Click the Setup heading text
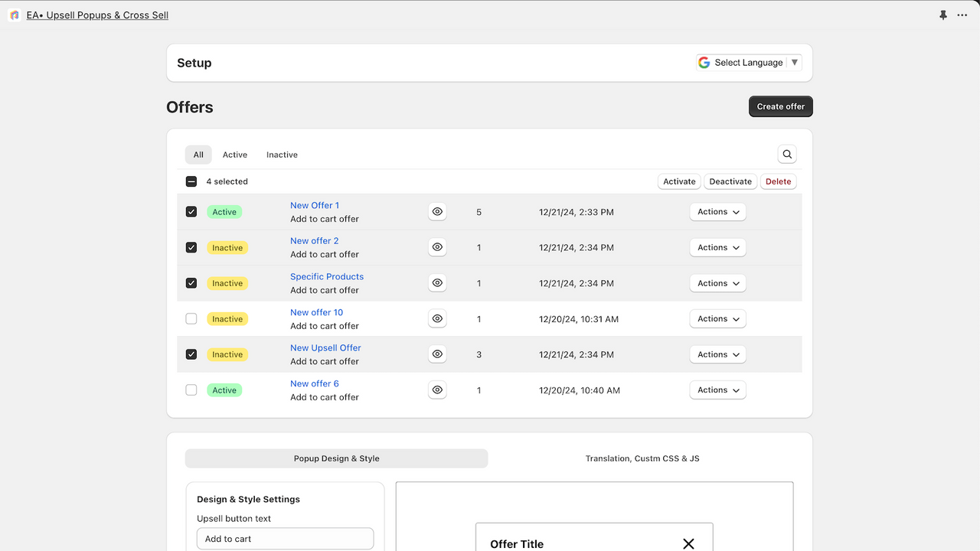Viewport: 980px width, 551px height. coord(194,63)
